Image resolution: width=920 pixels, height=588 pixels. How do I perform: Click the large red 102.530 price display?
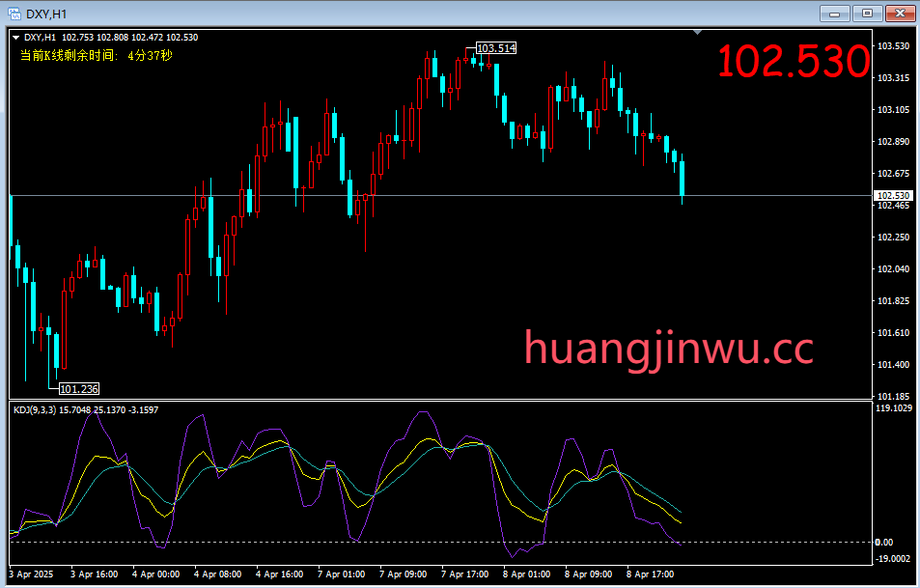pos(794,63)
